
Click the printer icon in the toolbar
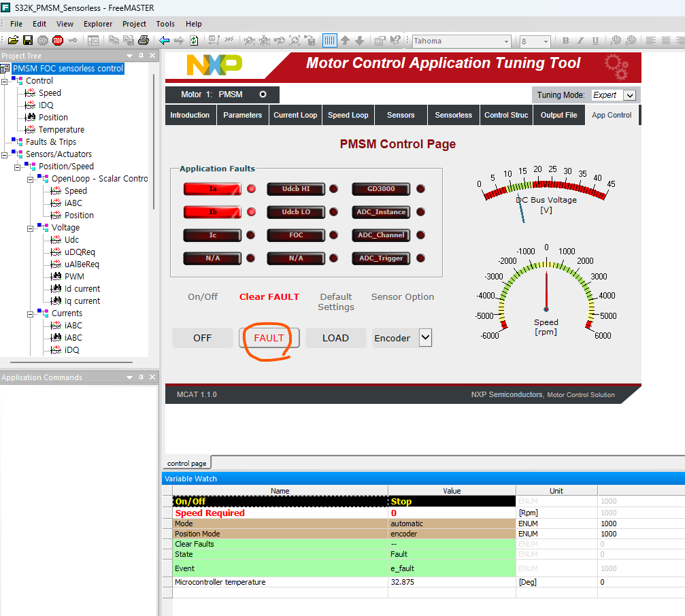coord(144,41)
